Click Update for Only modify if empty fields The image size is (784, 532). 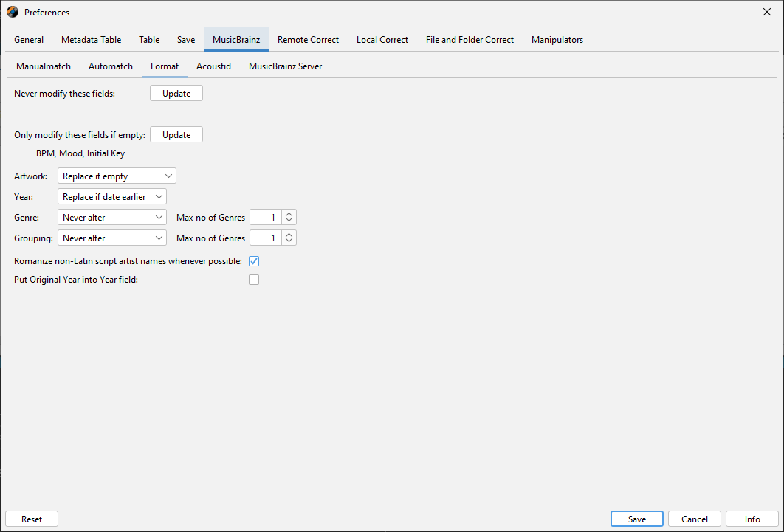click(x=176, y=135)
